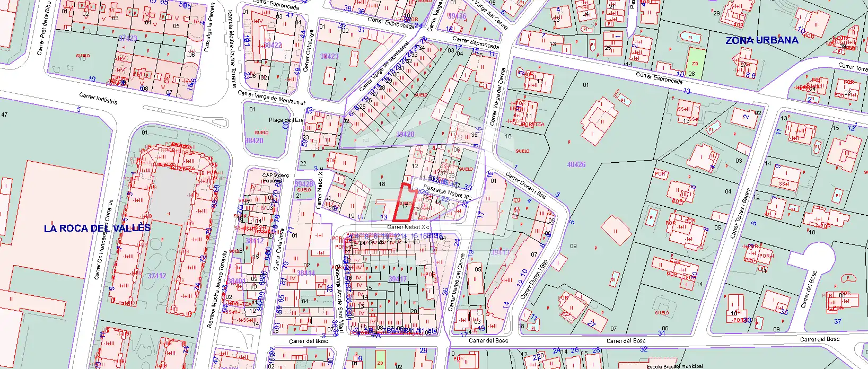Viewport: 868px width, 369px height.
Task: Click the 'Carrer Dr. Hermenegil Carreres' label
Action: (103, 239)
